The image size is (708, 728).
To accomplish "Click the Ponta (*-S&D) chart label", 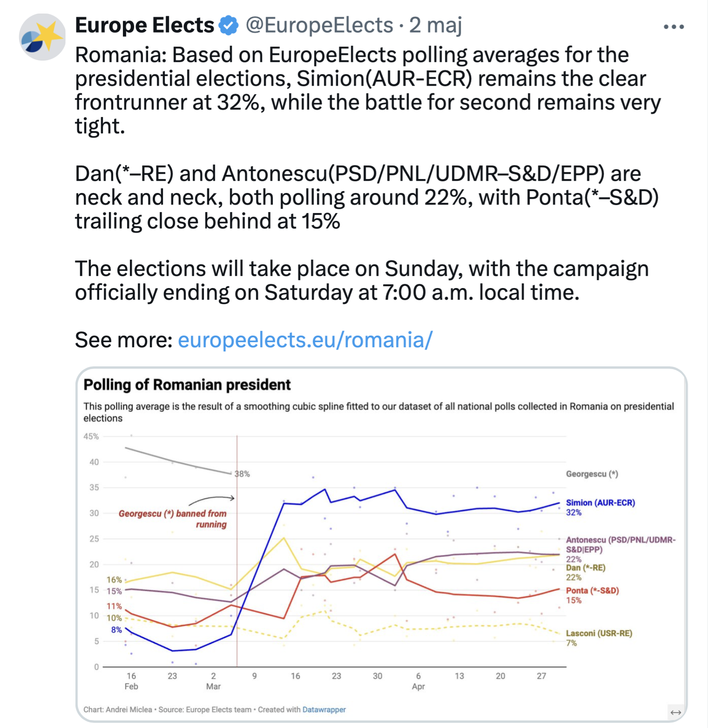I will [x=592, y=591].
